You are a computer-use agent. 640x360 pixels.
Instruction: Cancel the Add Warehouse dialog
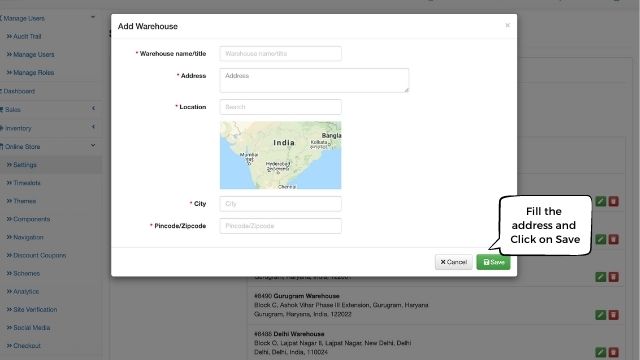[x=453, y=262]
